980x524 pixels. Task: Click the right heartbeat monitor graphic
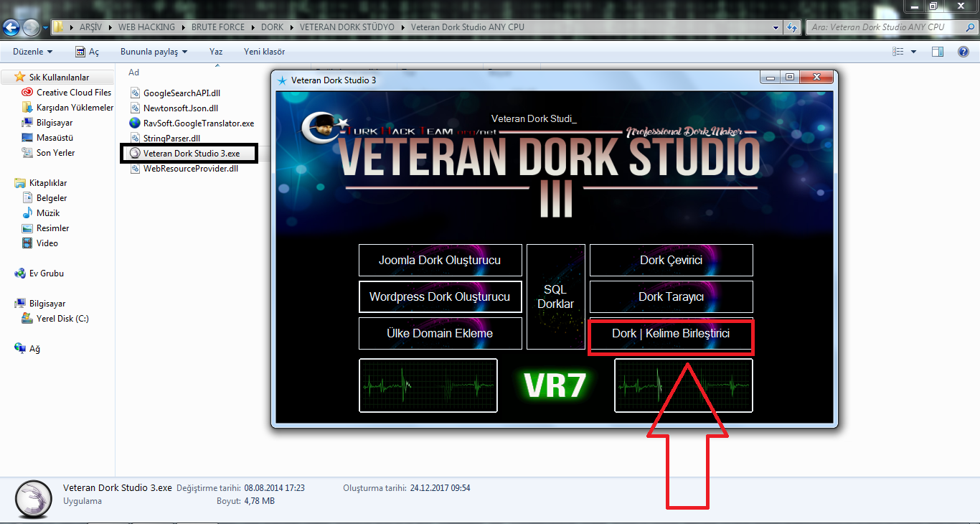[x=684, y=385]
